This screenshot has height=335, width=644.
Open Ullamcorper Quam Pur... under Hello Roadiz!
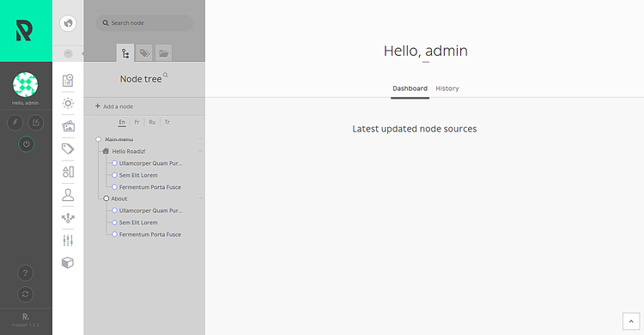(x=151, y=163)
